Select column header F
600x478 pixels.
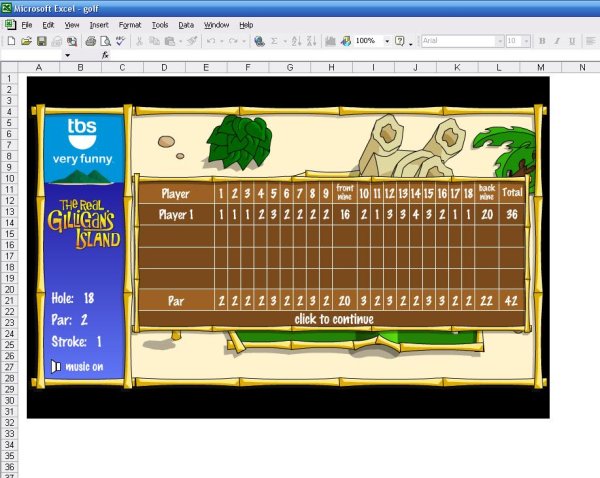pos(248,67)
